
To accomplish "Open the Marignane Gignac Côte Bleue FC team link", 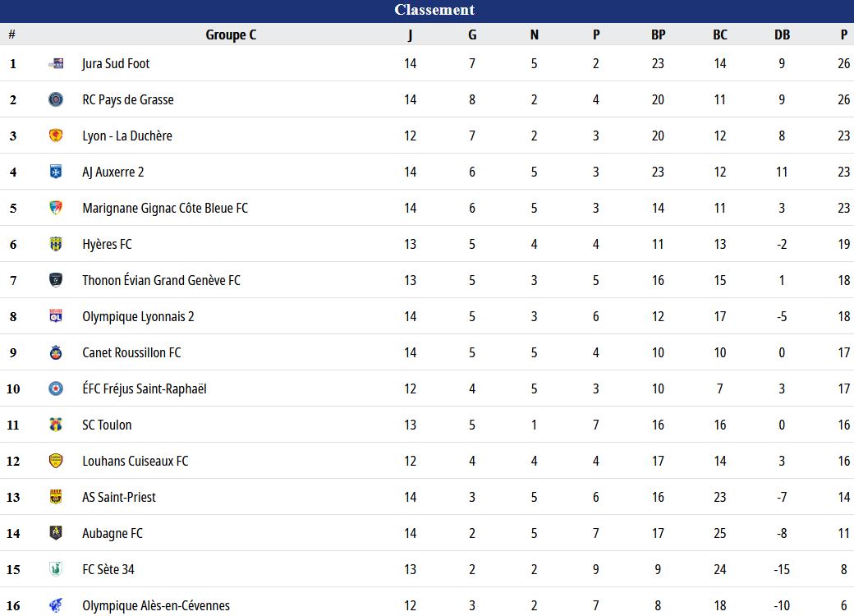I will click(x=165, y=209).
